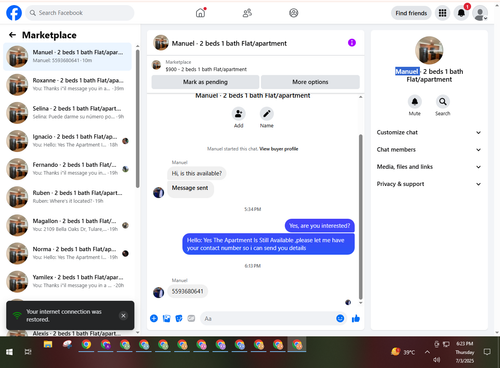Mute this conversation with the bell icon

[415, 102]
